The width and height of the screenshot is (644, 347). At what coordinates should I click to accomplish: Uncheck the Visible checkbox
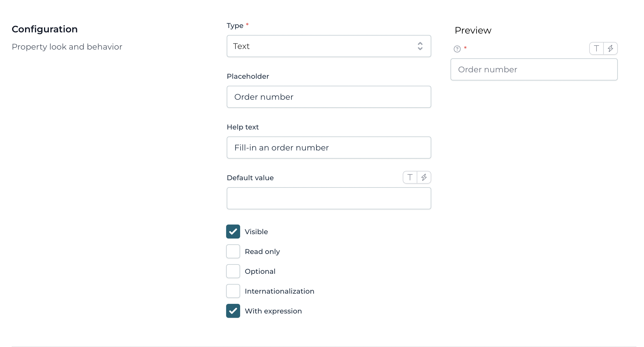click(x=233, y=231)
